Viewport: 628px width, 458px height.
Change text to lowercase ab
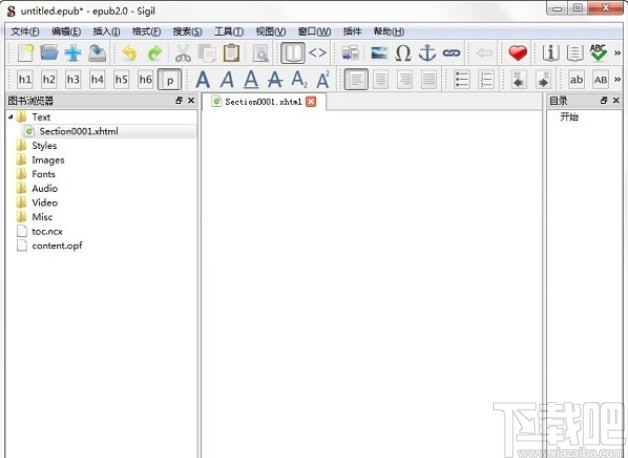(576, 79)
